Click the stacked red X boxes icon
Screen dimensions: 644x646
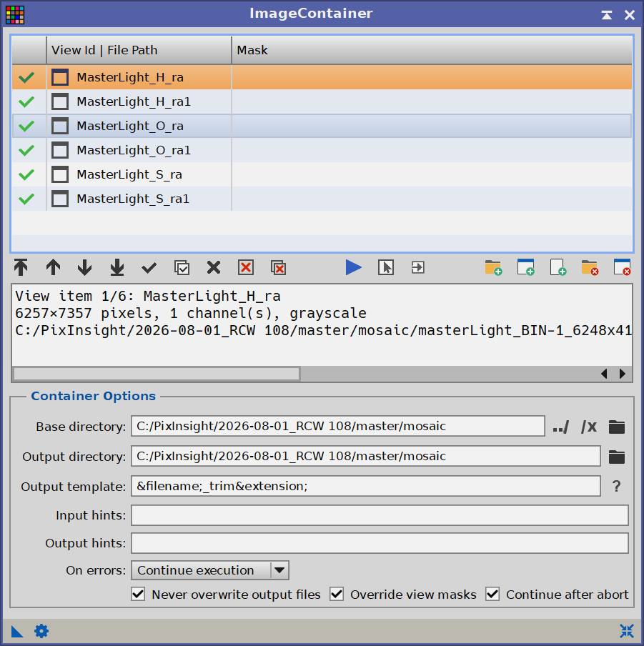point(279,268)
